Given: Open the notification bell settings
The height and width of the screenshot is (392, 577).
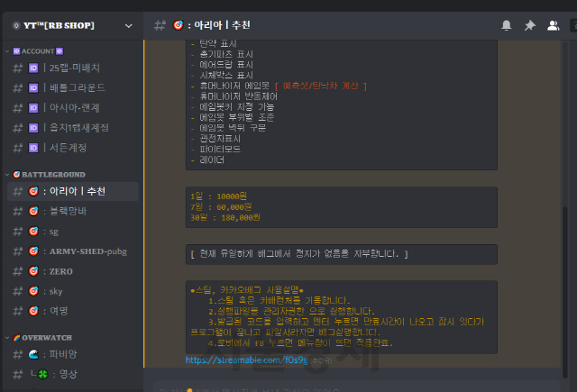Looking at the screenshot, I should 507,26.
